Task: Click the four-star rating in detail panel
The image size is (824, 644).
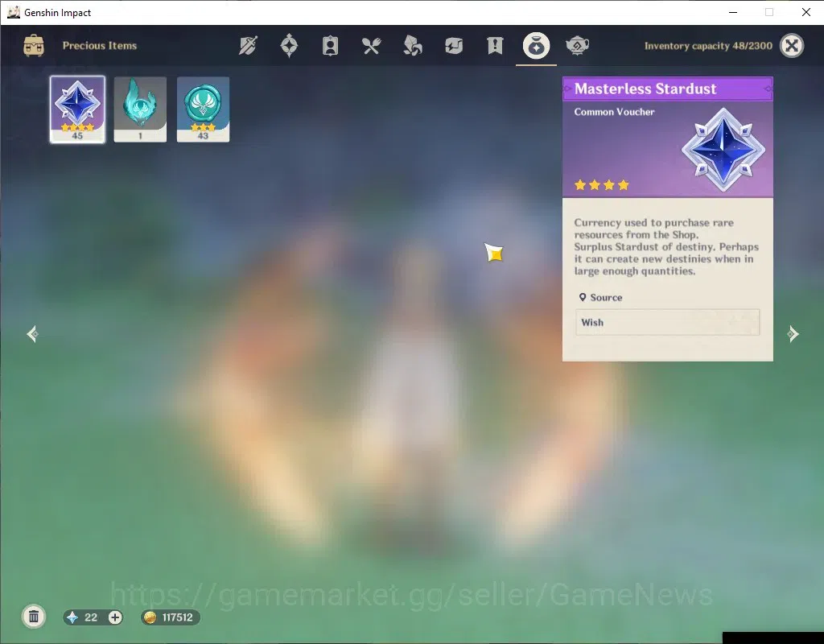Action: pyautogui.click(x=601, y=185)
